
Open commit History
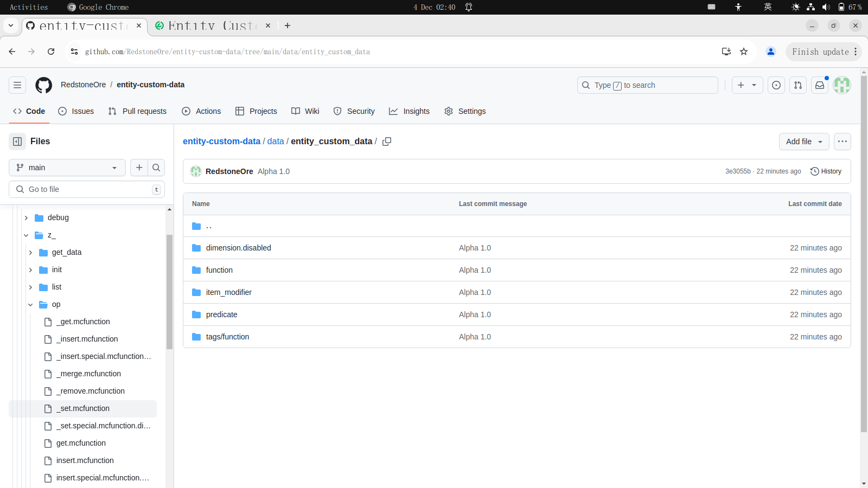coord(826,171)
